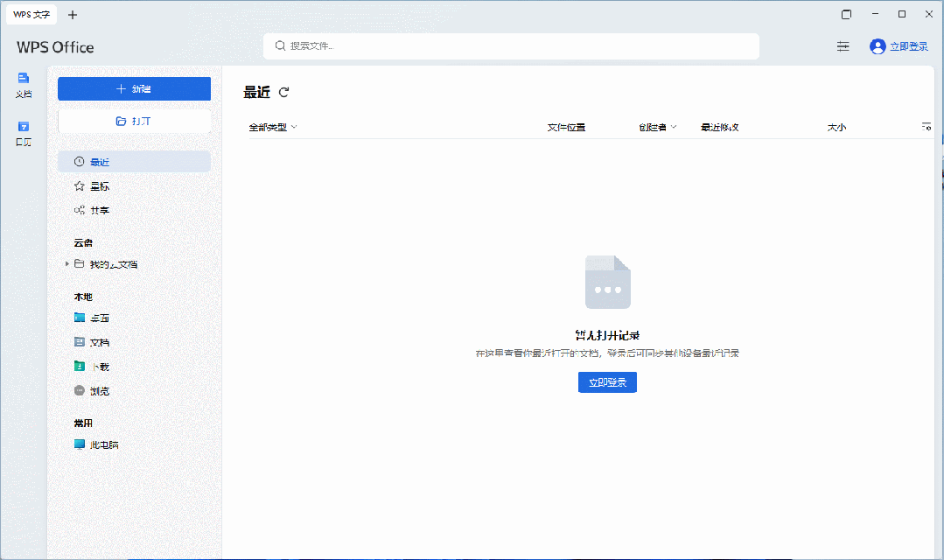Image resolution: width=944 pixels, height=560 pixels.
Task: Click the user avatar icon
Action: click(878, 46)
